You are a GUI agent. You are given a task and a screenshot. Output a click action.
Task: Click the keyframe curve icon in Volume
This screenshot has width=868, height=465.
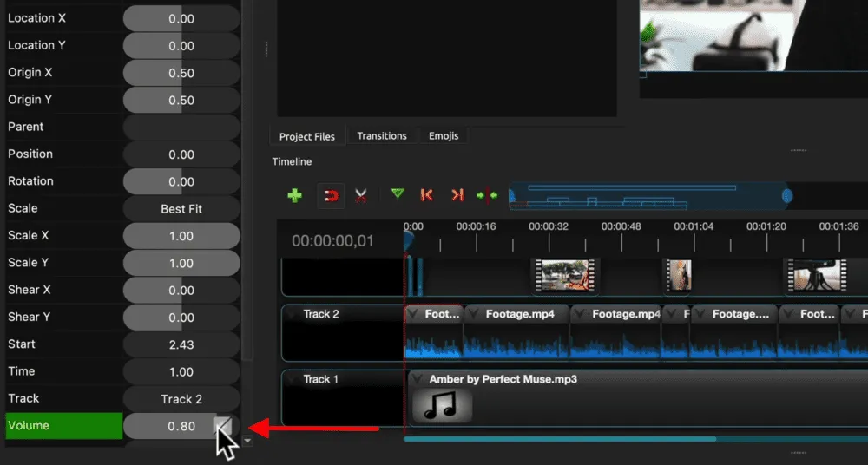[223, 425]
